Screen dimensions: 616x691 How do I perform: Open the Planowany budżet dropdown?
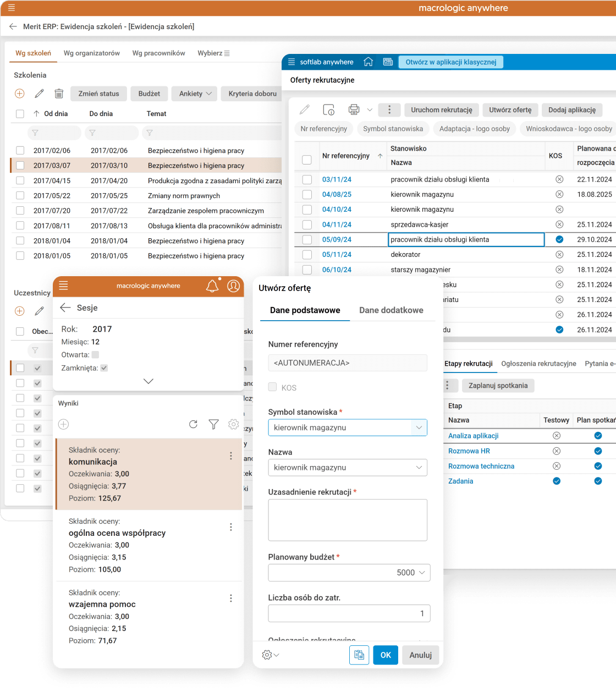422,573
